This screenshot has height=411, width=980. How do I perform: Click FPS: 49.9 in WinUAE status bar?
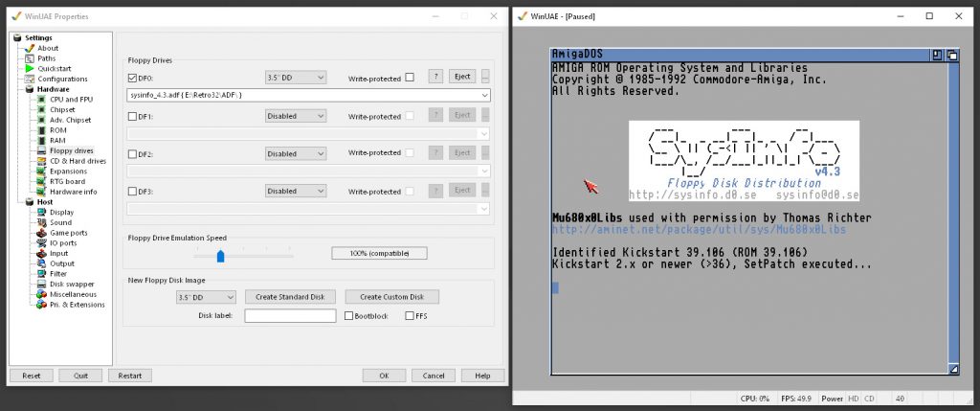tap(797, 399)
